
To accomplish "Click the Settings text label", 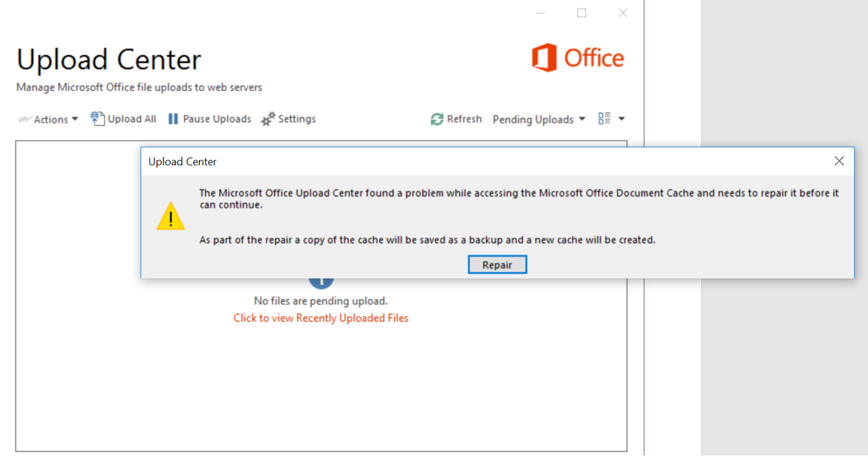I will point(297,119).
